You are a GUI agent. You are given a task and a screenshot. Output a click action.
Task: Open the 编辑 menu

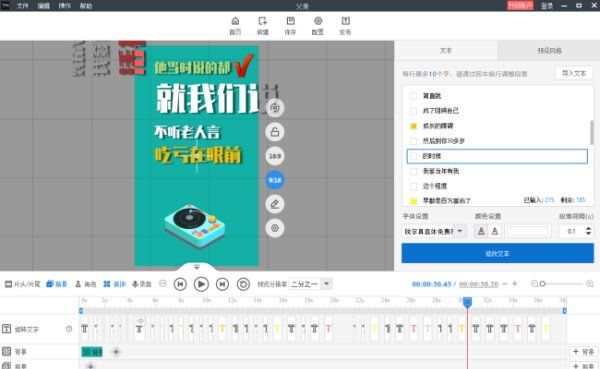[x=43, y=6]
